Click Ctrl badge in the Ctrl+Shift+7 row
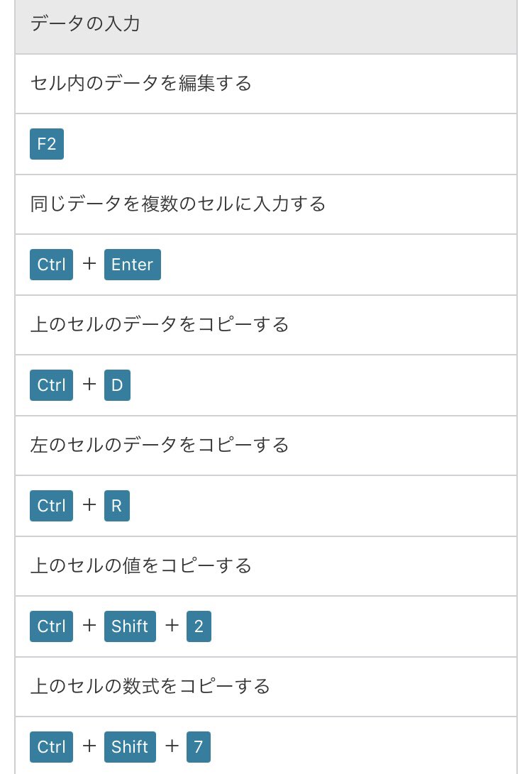532x774 pixels. tap(51, 746)
